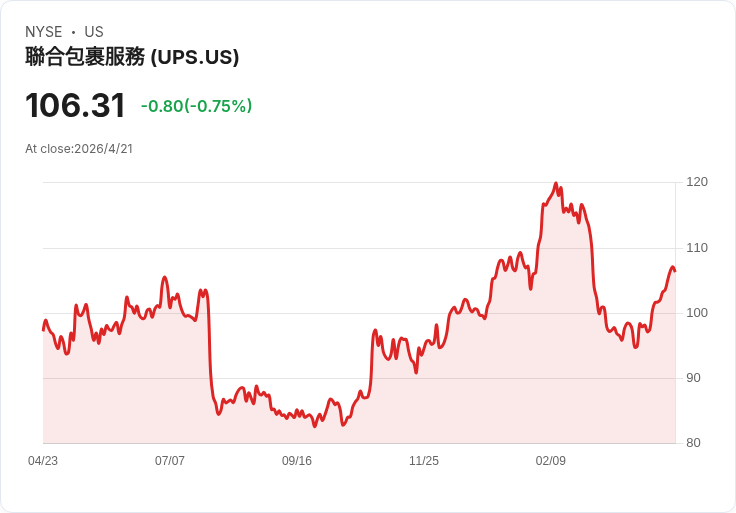
Task: Click the 120 y-axis label
Action: (x=697, y=182)
